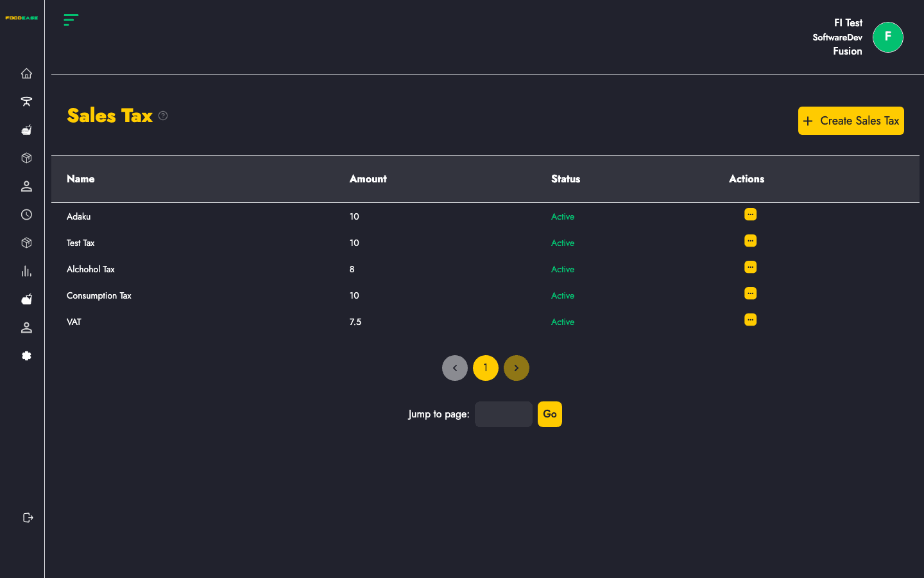Image resolution: width=924 pixels, height=578 pixels.
Task: Open the green F user avatar
Action: pos(888,37)
